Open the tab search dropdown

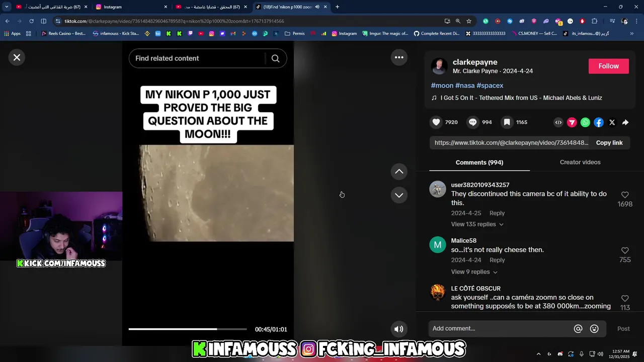click(7, 7)
